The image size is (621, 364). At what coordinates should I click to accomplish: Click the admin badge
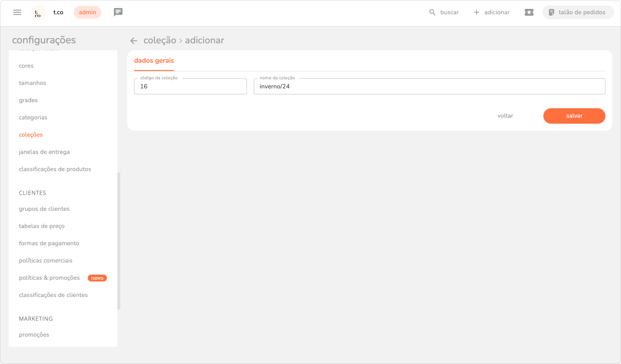pyautogui.click(x=87, y=12)
